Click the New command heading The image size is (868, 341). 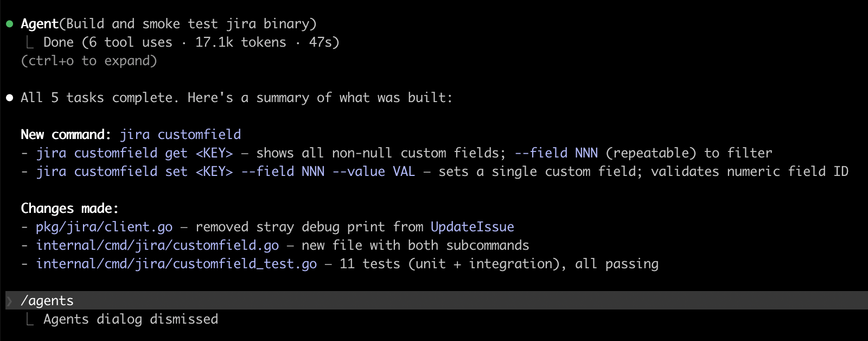point(66,135)
